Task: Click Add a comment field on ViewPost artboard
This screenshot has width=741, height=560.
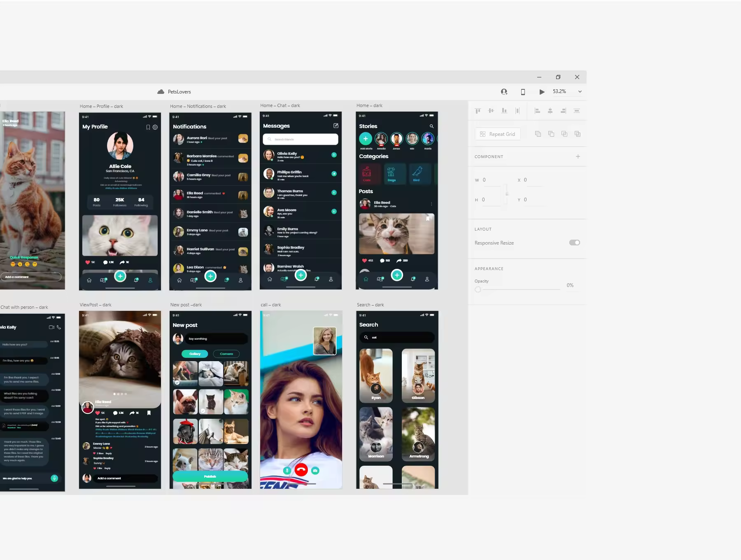Action: [126, 478]
